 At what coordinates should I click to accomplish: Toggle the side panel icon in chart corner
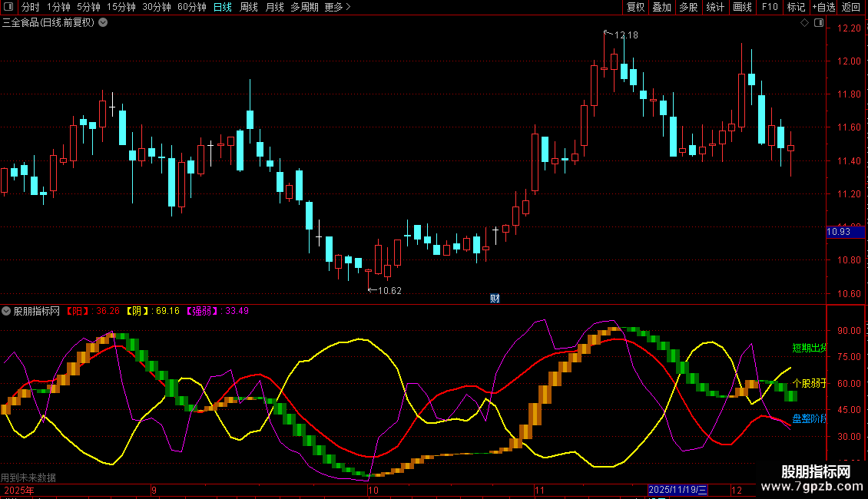coord(819,23)
